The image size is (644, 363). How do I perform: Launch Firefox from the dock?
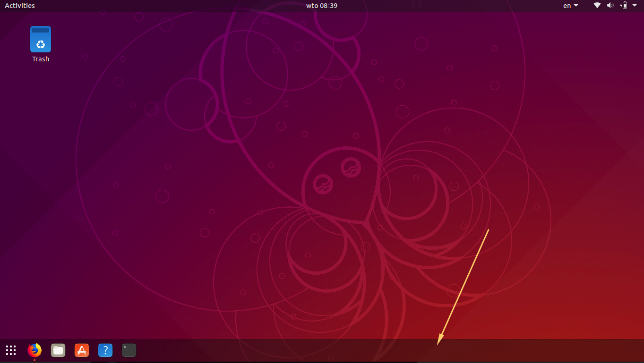click(34, 350)
